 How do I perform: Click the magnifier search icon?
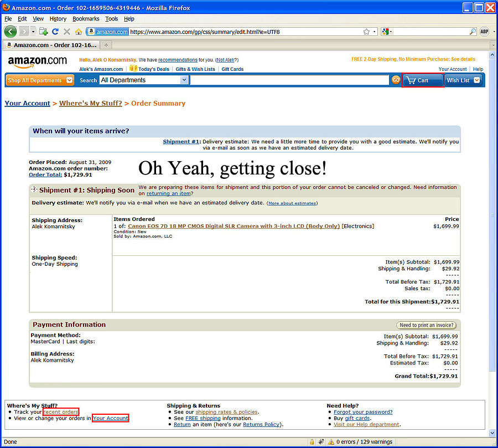click(x=473, y=32)
